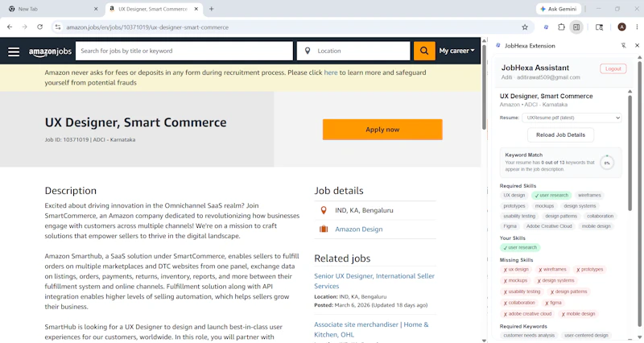The image size is (644, 343).
Task: Click the location pin icon in search bar
Action: pos(308,51)
